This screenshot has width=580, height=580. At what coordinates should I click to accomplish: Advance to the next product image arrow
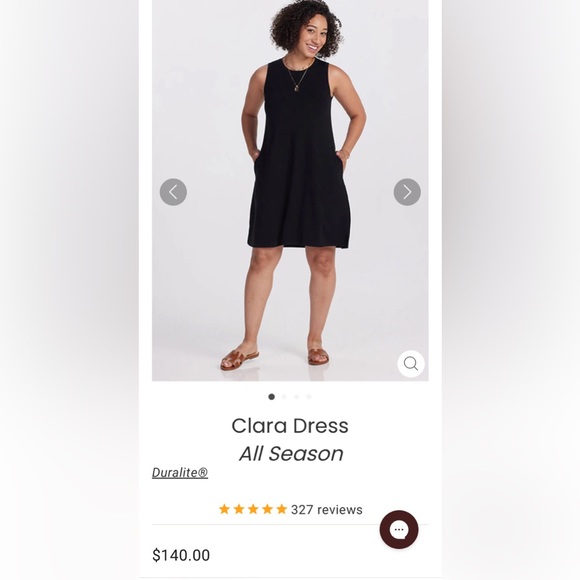tap(407, 192)
